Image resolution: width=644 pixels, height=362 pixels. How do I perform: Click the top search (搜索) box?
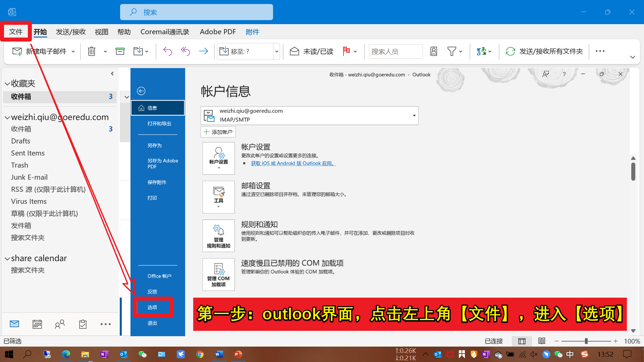pos(197,12)
